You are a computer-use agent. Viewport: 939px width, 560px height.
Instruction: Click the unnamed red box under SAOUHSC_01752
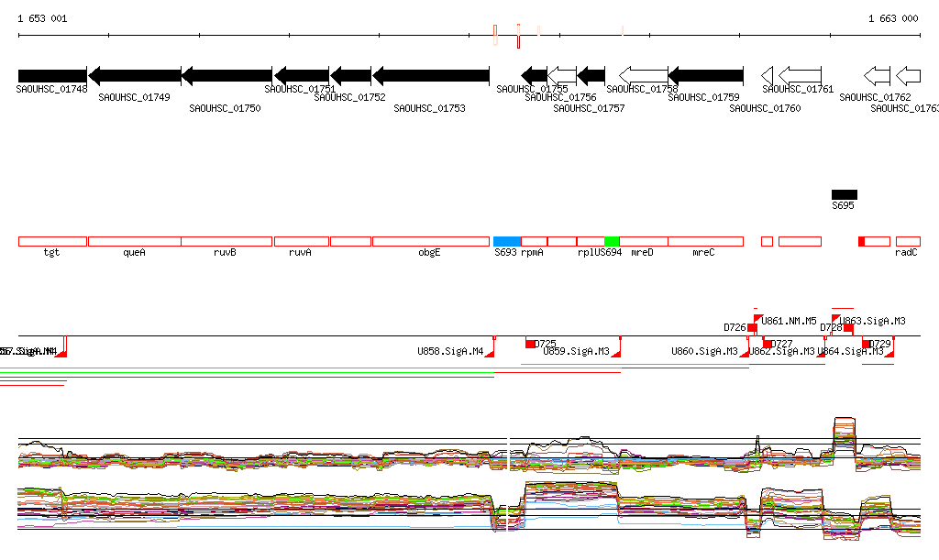(351, 242)
